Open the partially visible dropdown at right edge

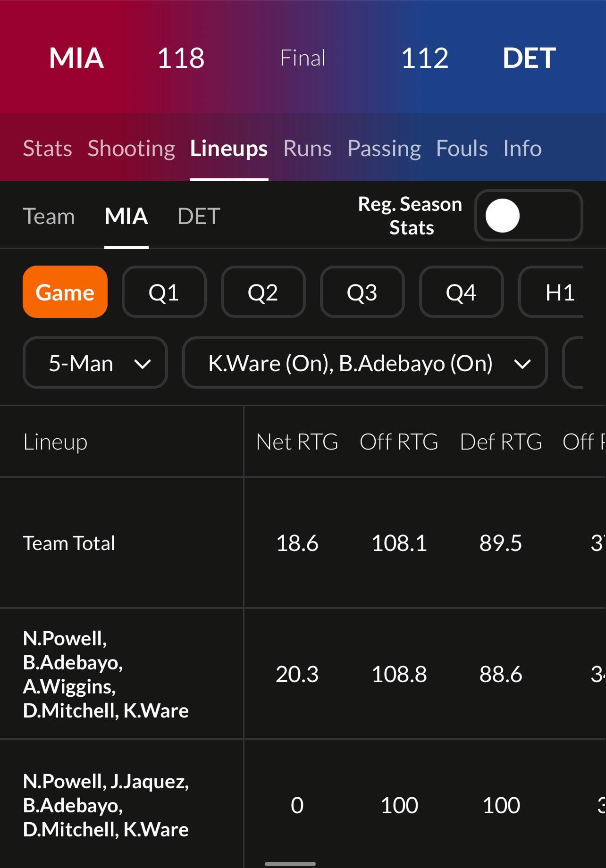[574, 363]
